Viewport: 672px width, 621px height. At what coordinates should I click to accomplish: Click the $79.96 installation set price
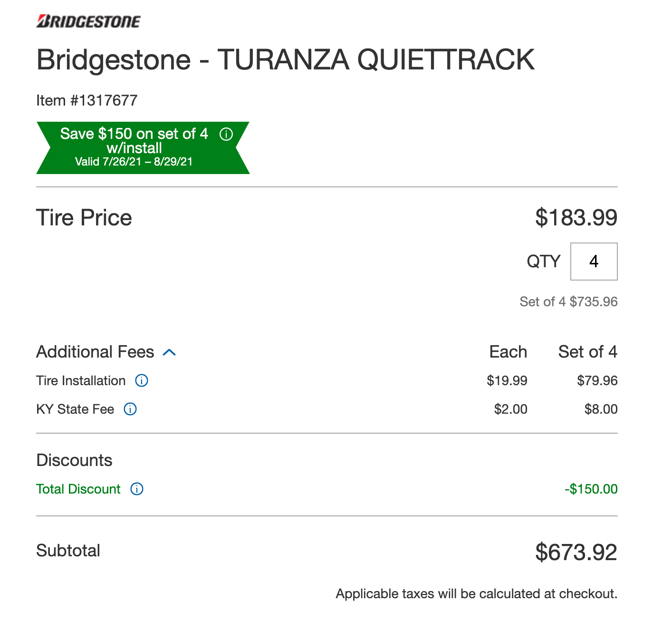pyautogui.click(x=597, y=380)
